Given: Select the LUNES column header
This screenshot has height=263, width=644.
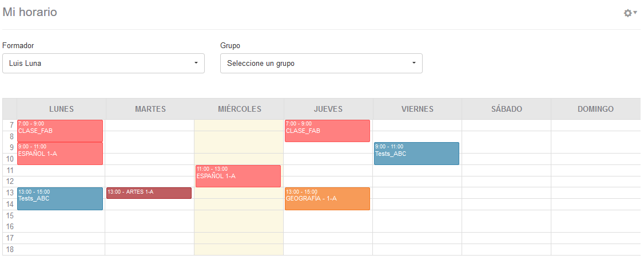Looking at the screenshot, I should click(61, 109).
